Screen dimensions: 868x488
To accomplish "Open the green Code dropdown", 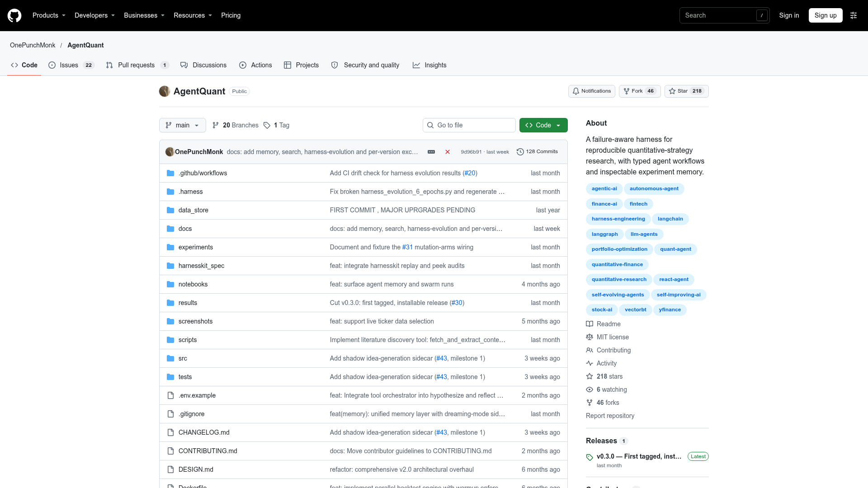I will (x=543, y=125).
